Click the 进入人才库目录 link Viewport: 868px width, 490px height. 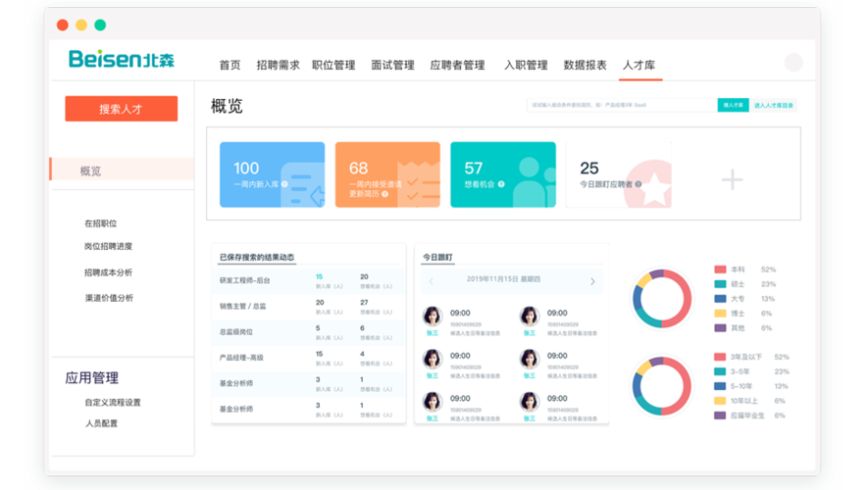pos(774,105)
